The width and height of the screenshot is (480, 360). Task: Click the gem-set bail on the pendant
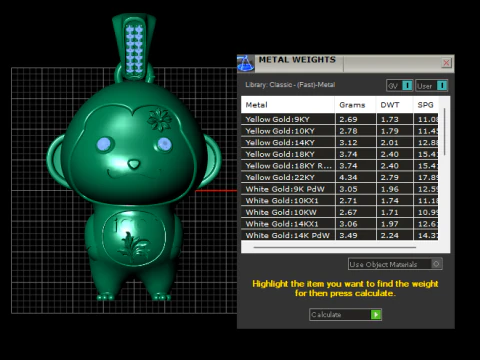(134, 47)
